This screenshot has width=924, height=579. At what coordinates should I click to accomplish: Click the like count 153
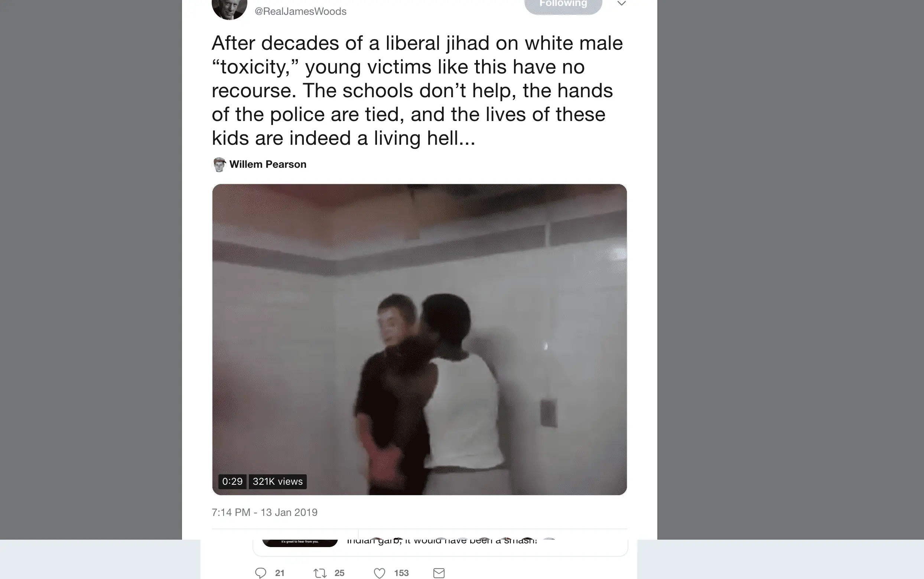coord(401,573)
